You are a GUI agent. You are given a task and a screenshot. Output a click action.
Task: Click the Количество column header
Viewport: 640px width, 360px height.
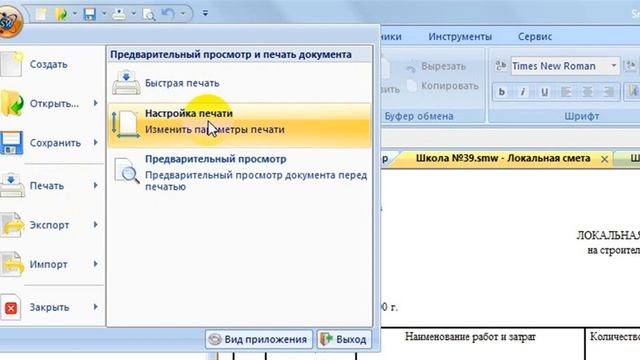pyautogui.click(x=615, y=337)
